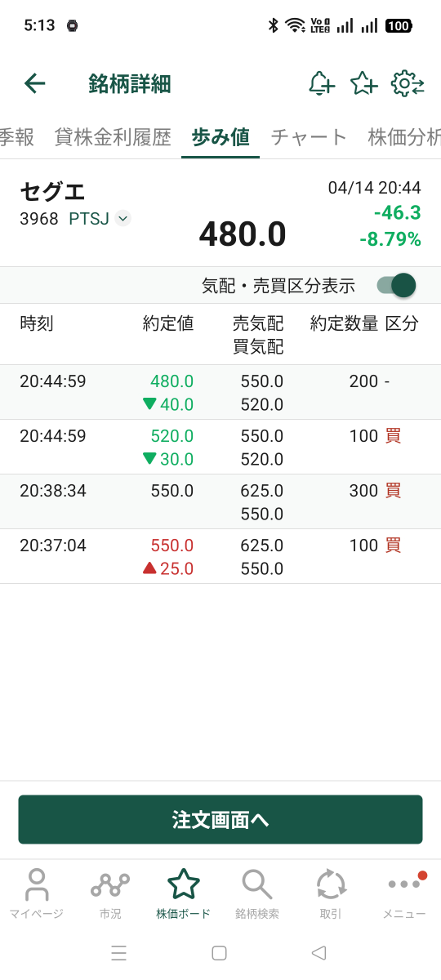Switch to the 貸株金利履歴 tab
This screenshot has height=980, width=441.
tap(113, 137)
